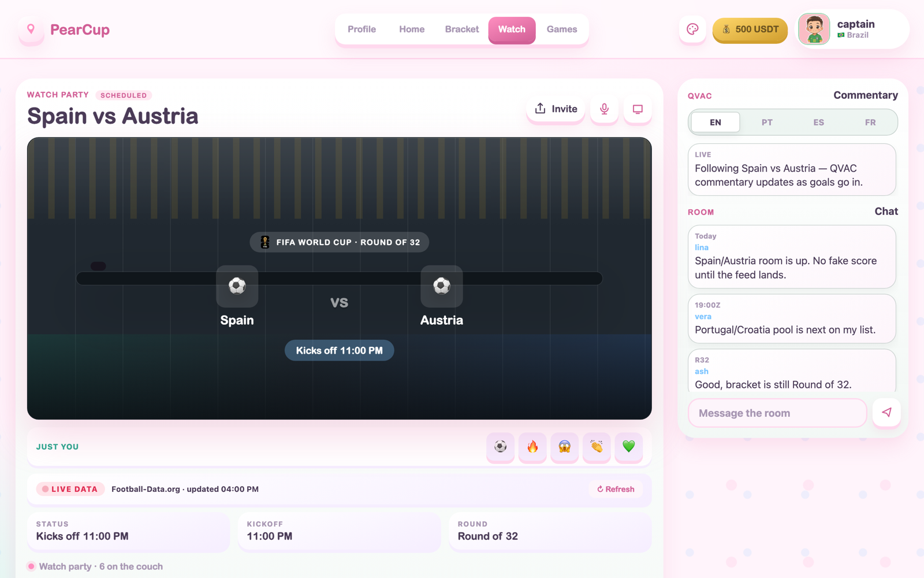React with the soccer ball emoji
Viewport: 924px width, 578px height.
(x=501, y=446)
